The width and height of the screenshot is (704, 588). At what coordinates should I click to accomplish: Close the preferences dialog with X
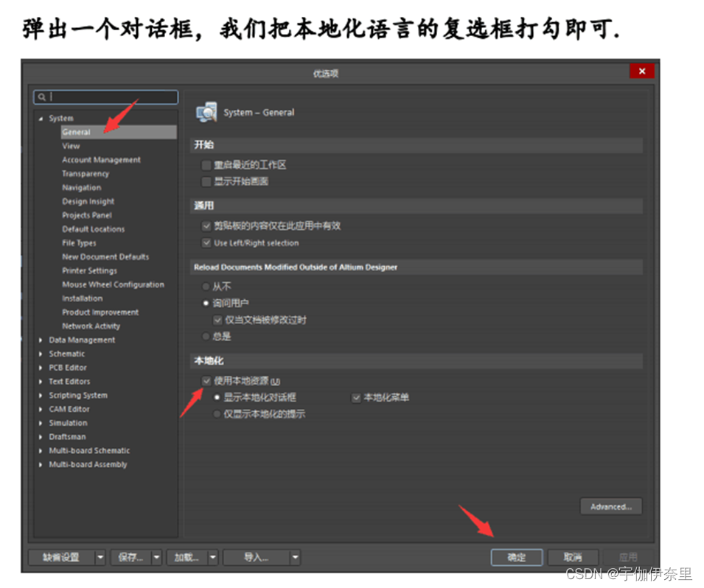tap(641, 71)
